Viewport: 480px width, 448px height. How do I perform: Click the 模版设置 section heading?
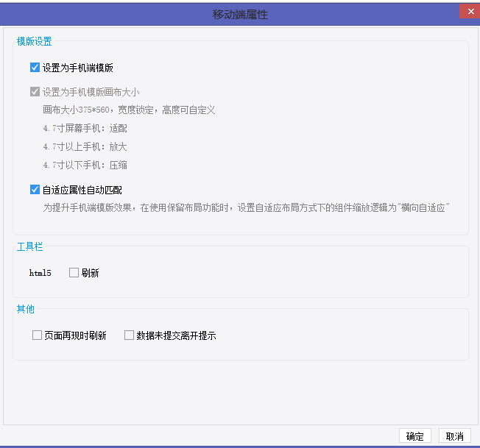(x=35, y=41)
